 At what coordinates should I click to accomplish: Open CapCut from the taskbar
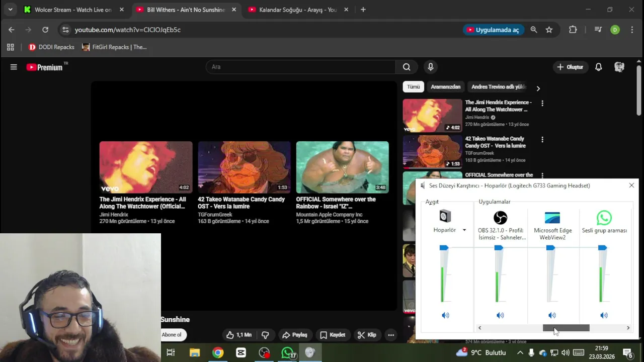coord(241,352)
